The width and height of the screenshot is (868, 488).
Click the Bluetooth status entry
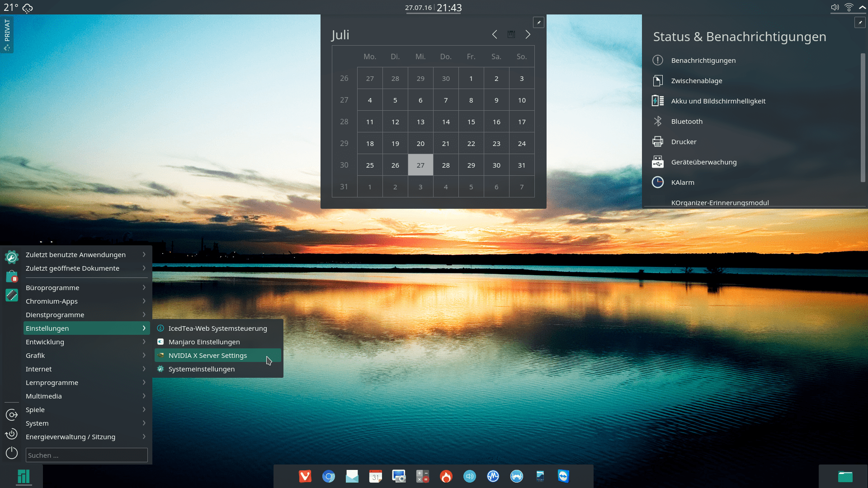click(x=687, y=122)
